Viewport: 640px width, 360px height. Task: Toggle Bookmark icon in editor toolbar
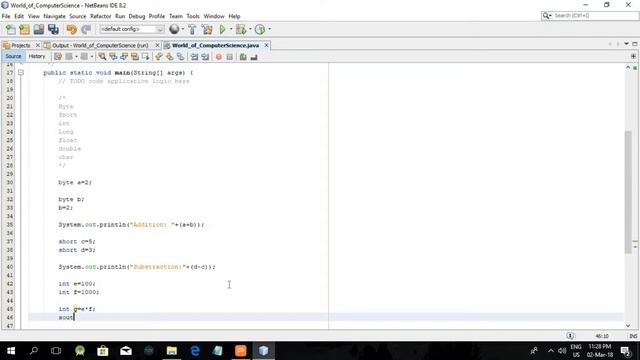click(180, 57)
